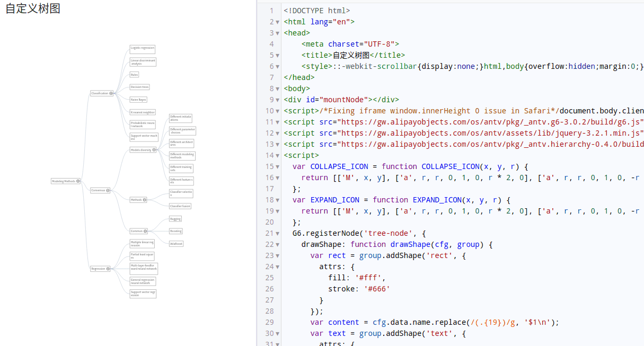Click the AdaBoost node

(x=176, y=244)
